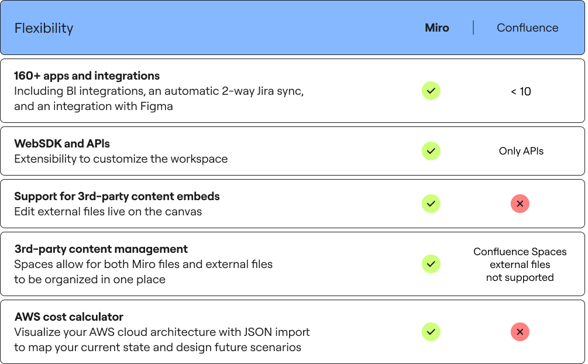
Task: Click the "160+ apps and integrations" heading
Action: 87,76
